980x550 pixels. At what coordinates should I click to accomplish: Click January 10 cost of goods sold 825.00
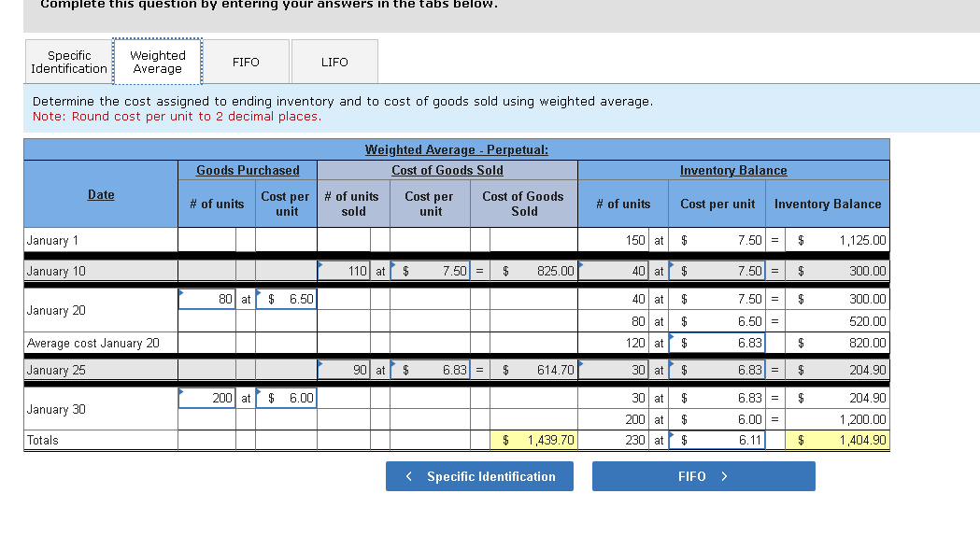click(x=533, y=271)
